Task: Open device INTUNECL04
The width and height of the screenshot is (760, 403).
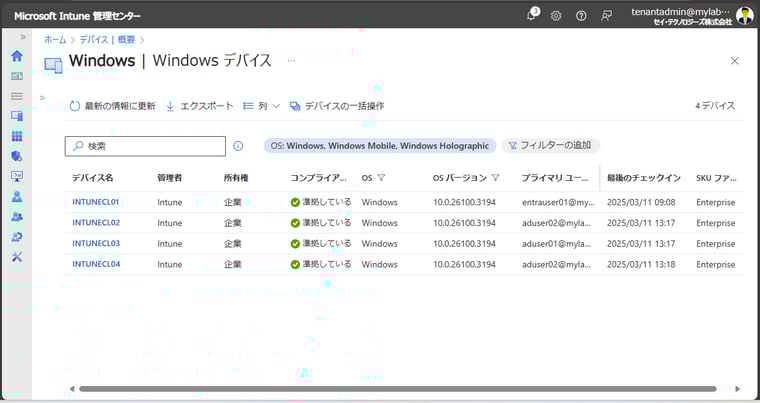Action: [96, 264]
